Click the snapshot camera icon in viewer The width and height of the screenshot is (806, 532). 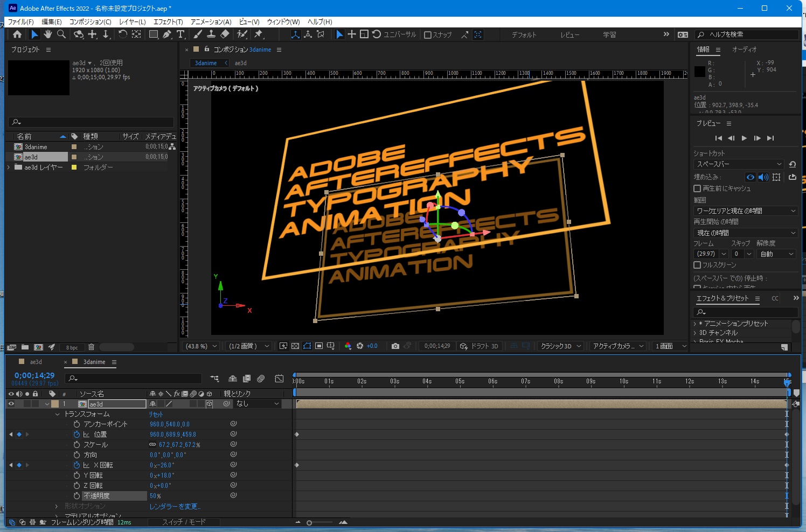(395, 346)
